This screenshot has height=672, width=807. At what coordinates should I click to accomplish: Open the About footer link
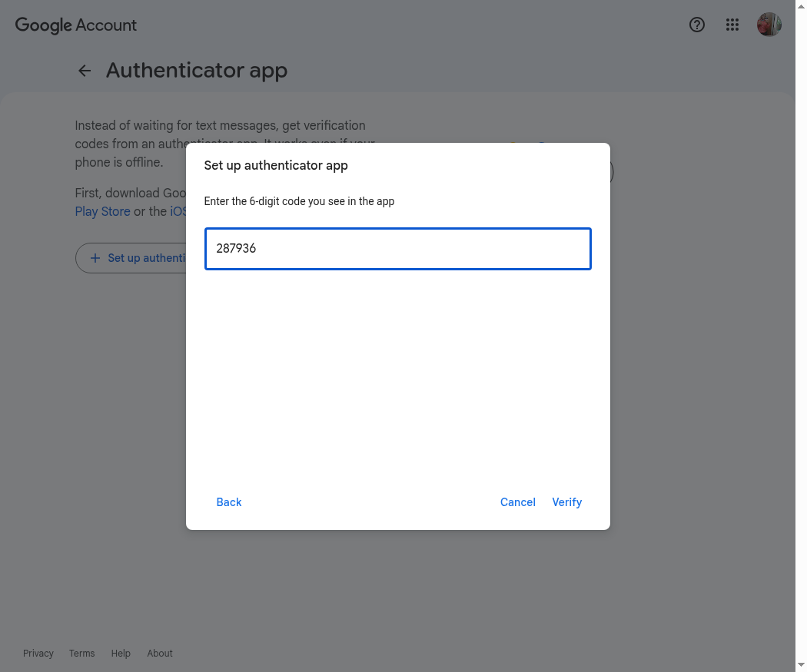click(160, 653)
